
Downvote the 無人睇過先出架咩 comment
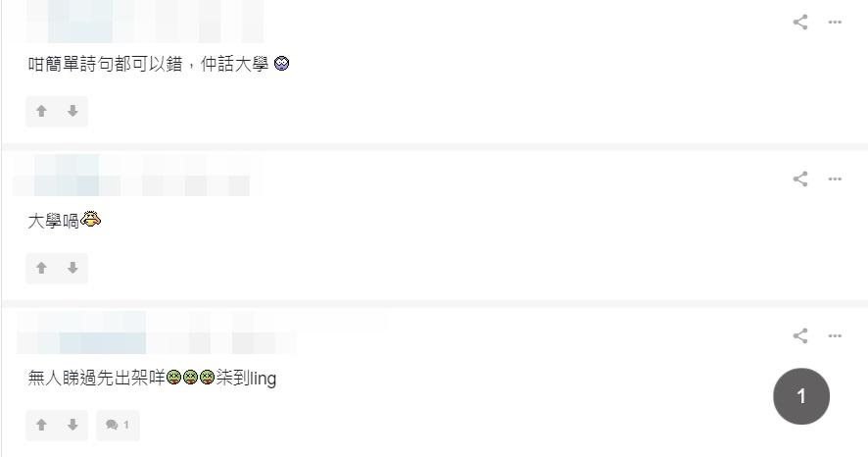click(x=72, y=425)
